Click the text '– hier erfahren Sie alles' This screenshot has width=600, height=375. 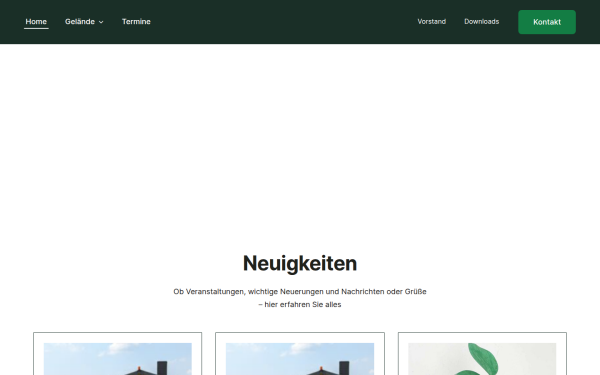[x=300, y=305]
